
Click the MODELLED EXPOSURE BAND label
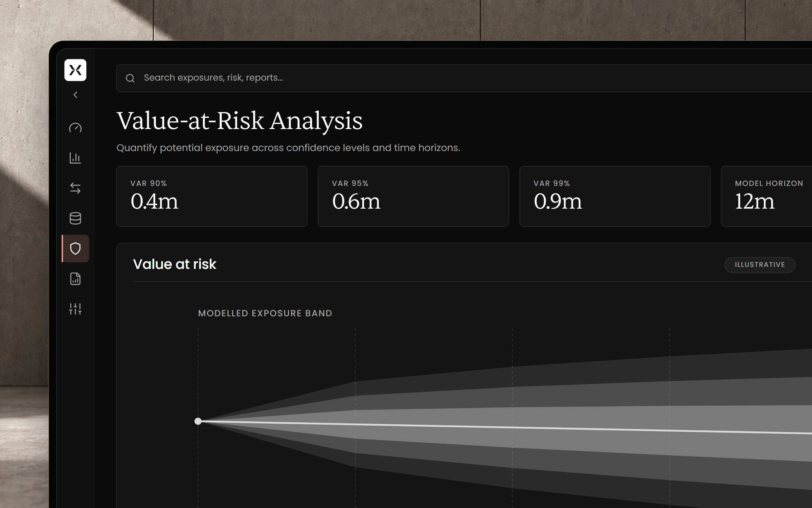tap(265, 313)
